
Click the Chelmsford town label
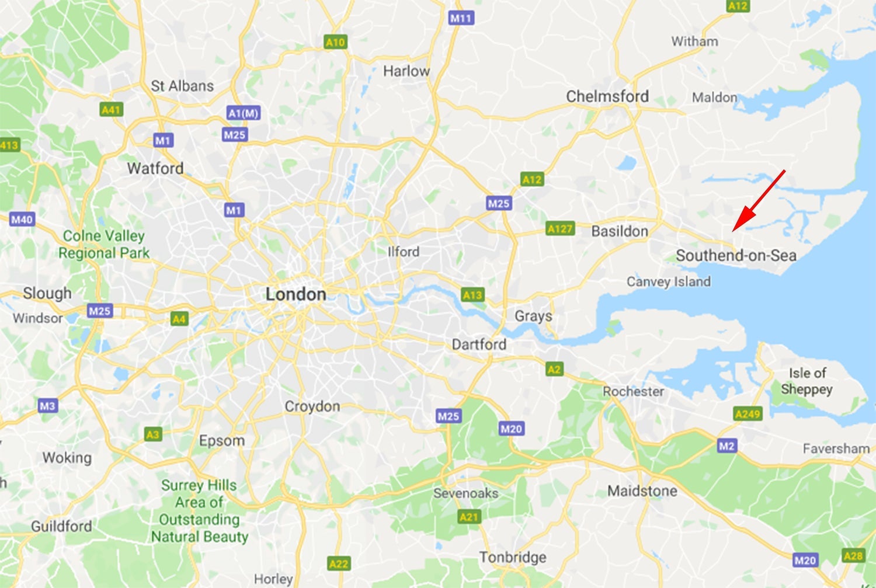[607, 96]
